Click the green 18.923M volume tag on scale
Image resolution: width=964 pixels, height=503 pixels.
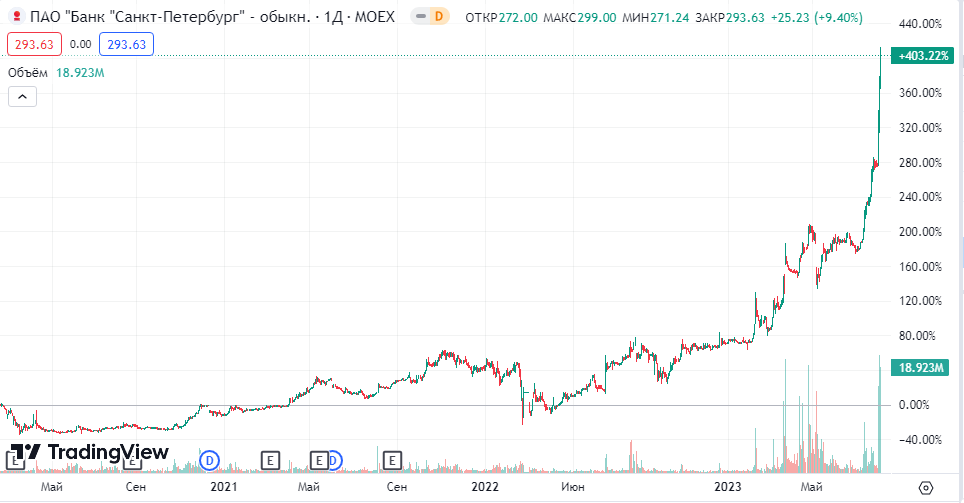(x=920, y=368)
